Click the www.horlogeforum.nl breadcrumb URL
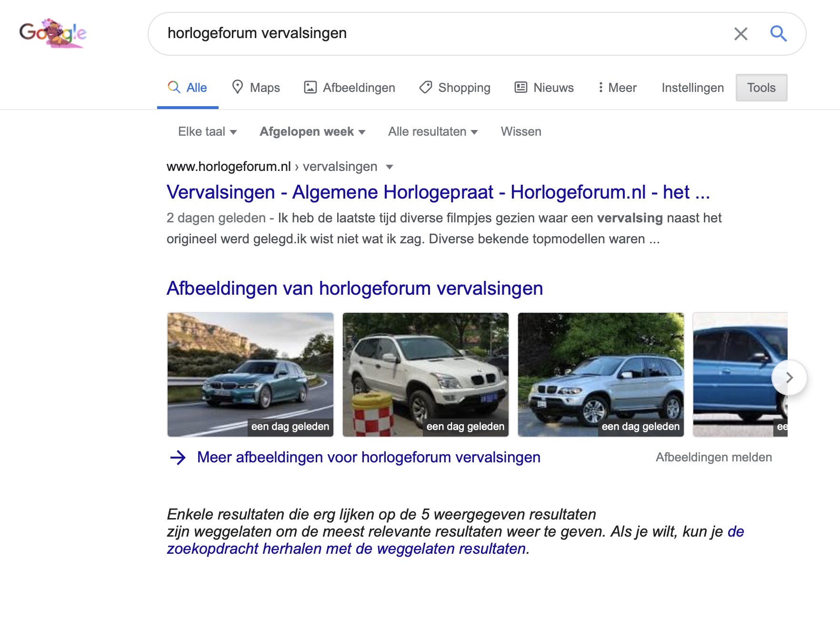This screenshot has width=840, height=639. pos(229,167)
